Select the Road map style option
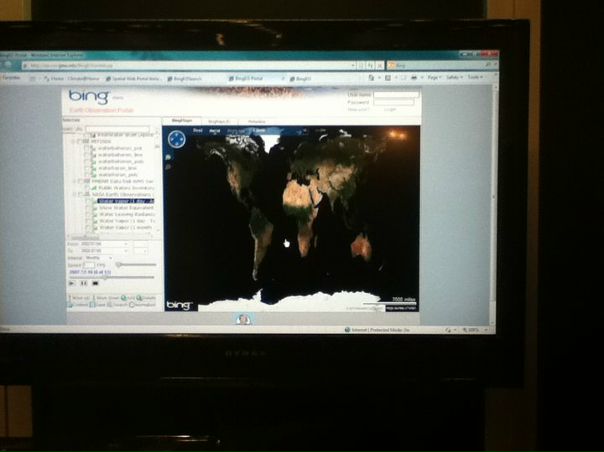The image size is (604, 452). (198, 129)
